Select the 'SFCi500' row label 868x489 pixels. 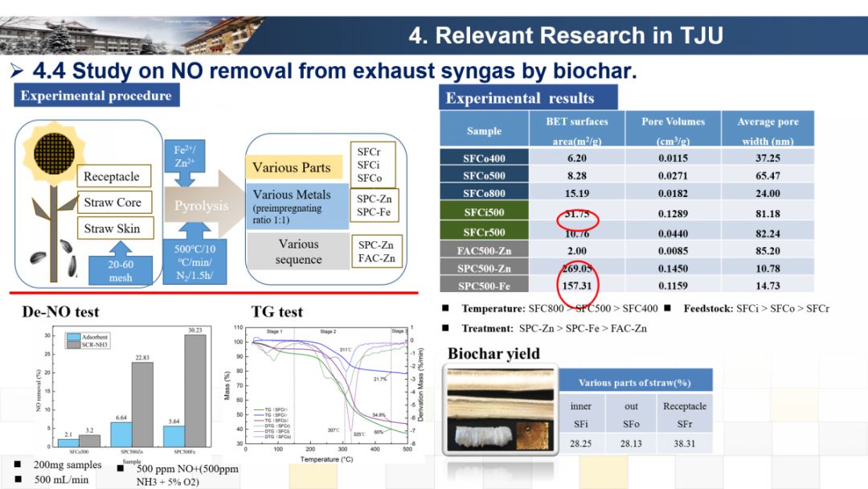485,212
